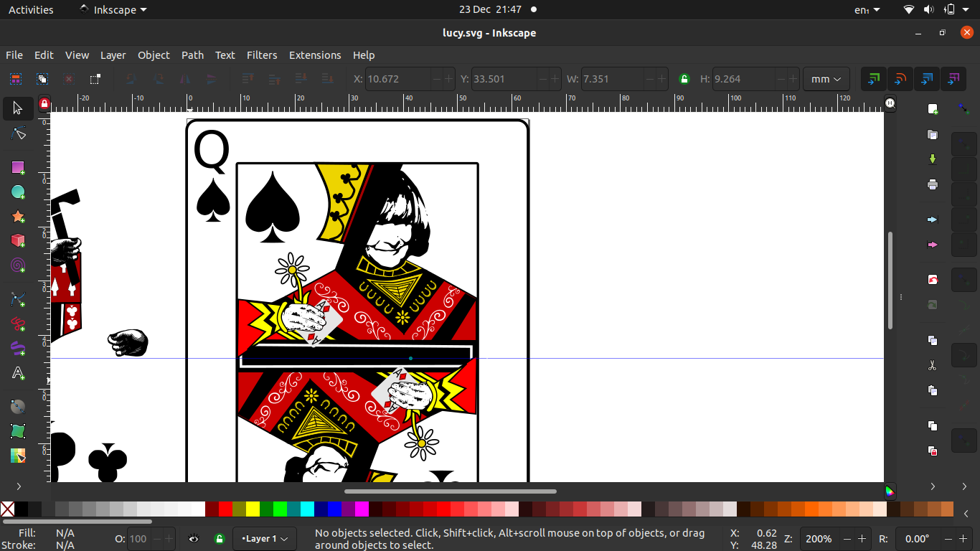This screenshot has width=980, height=551.
Task: Click the no-paint X swatch
Action: click(x=7, y=509)
